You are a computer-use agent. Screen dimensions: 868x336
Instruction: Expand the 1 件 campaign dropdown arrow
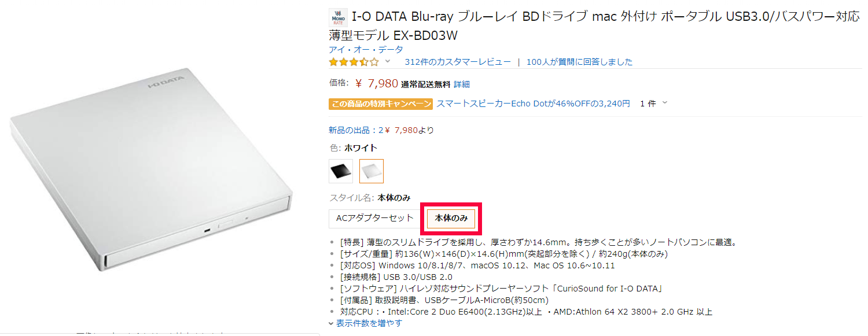[x=664, y=103]
